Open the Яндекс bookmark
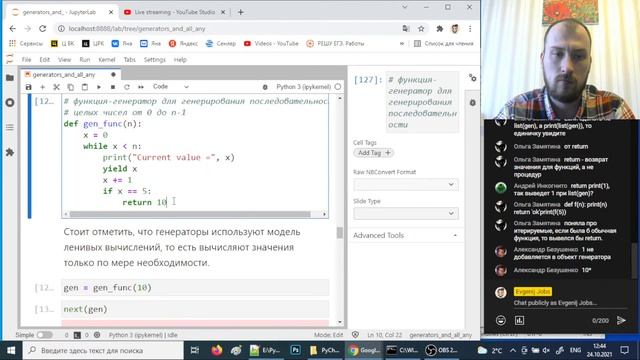The width and height of the screenshot is (640, 360). coord(183,44)
